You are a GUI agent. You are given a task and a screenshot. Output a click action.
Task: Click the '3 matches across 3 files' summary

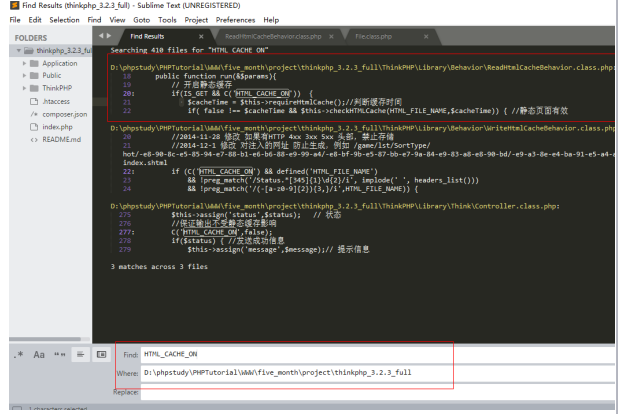pyautogui.click(x=159, y=267)
